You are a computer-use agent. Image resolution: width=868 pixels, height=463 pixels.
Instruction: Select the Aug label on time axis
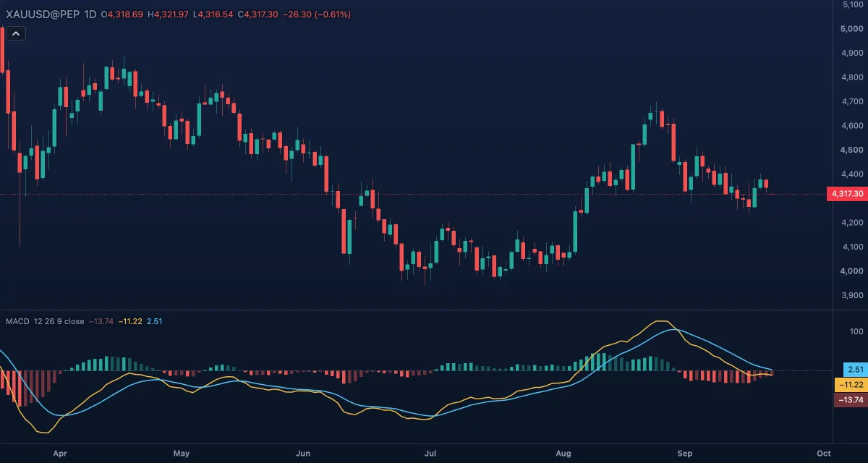(x=563, y=454)
